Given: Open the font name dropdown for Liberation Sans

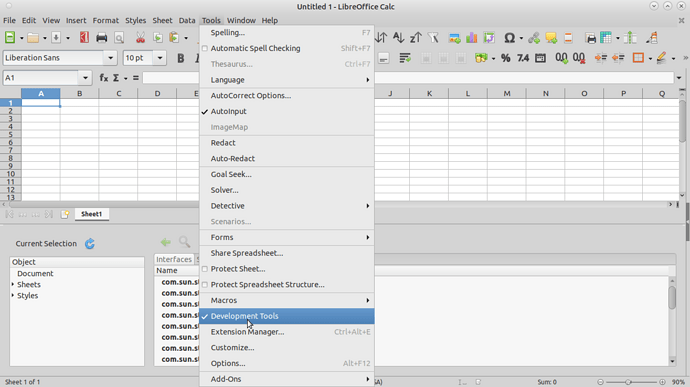Looking at the screenshot, I should point(110,58).
